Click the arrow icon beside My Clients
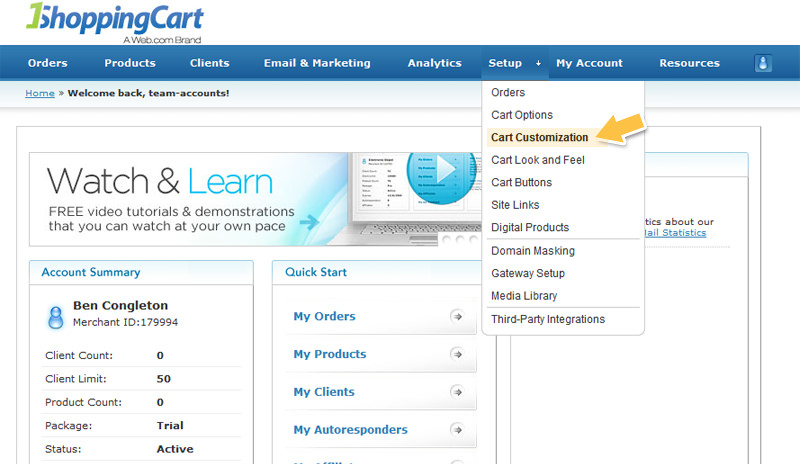The height and width of the screenshot is (464, 800). [457, 392]
